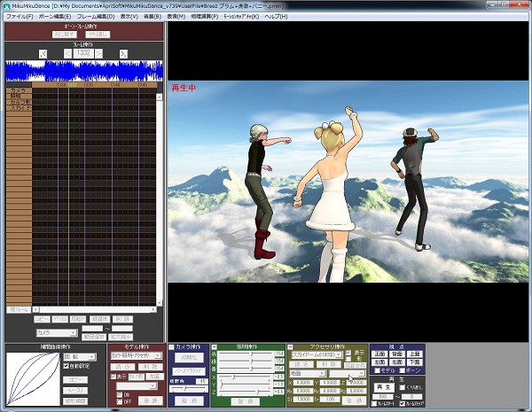Open the 回転 interpolation type dropdown
This screenshot has height=412, width=532.
pyautogui.click(x=80, y=357)
